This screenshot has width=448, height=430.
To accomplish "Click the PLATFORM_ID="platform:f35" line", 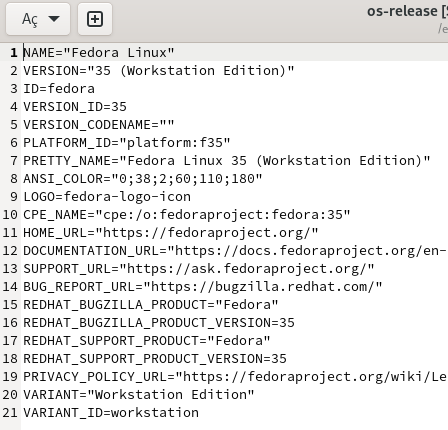I will [127, 143].
